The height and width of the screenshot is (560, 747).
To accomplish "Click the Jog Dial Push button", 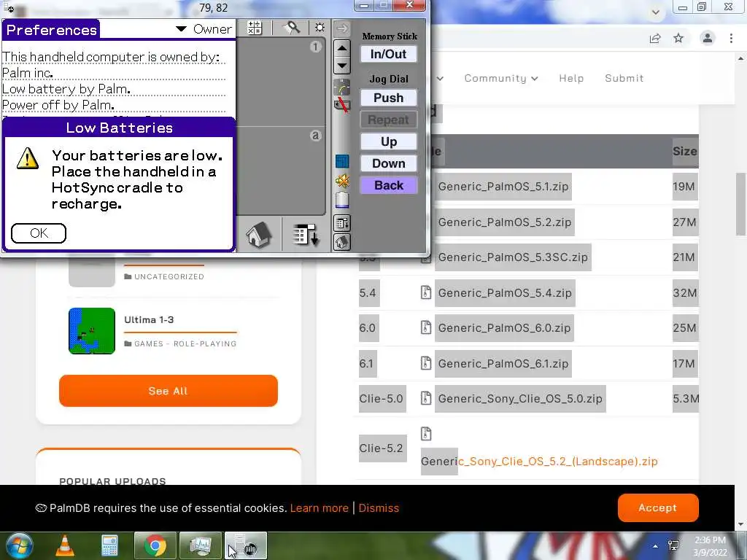I will (389, 98).
